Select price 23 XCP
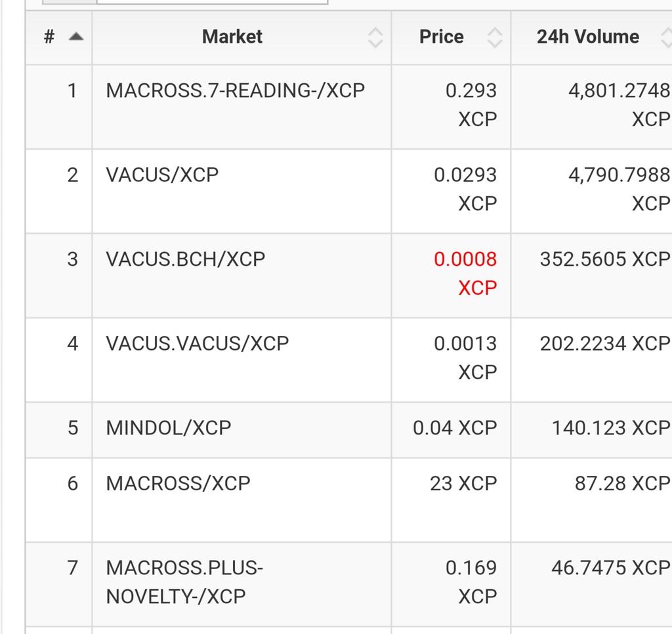This screenshot has height=634, width=672. pyautogui.click(x=463, y=484)
